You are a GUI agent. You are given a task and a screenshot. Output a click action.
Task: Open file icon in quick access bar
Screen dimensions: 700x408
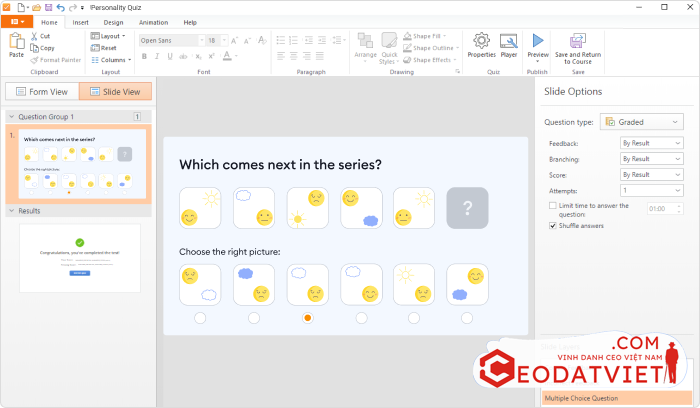(x=37, y=7)
